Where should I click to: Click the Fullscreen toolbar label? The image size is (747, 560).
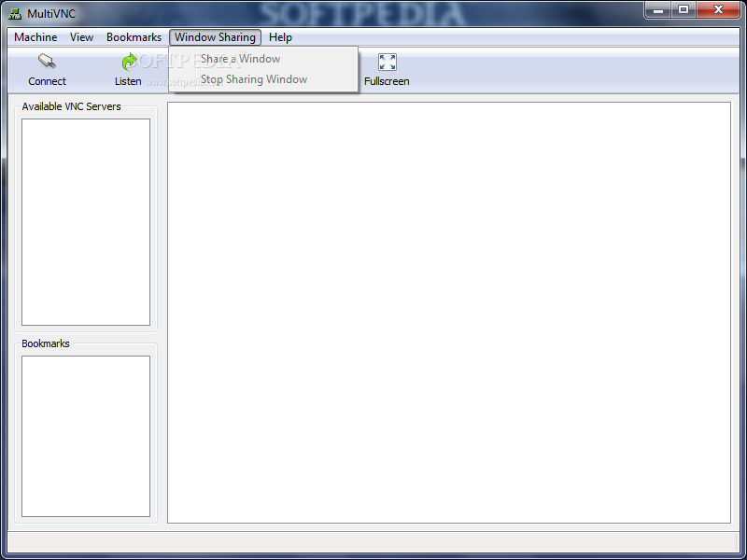click(387, 81)
